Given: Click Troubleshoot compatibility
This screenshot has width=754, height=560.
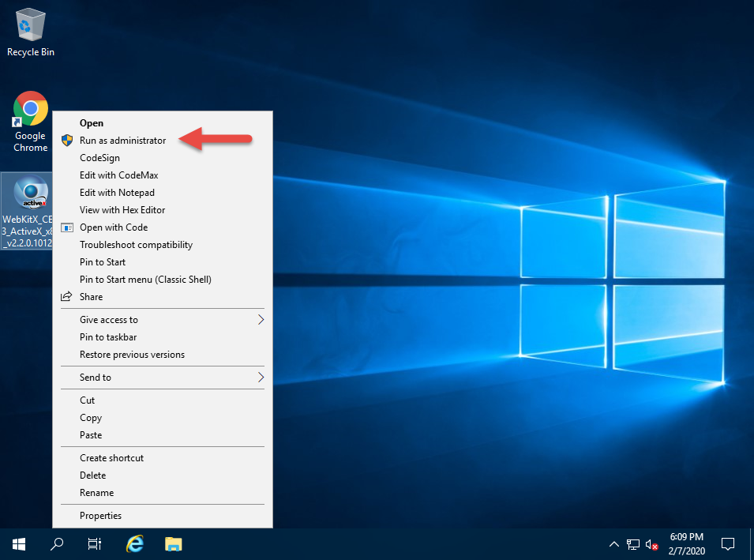Looking at the screenshot, I should [135, 244].
